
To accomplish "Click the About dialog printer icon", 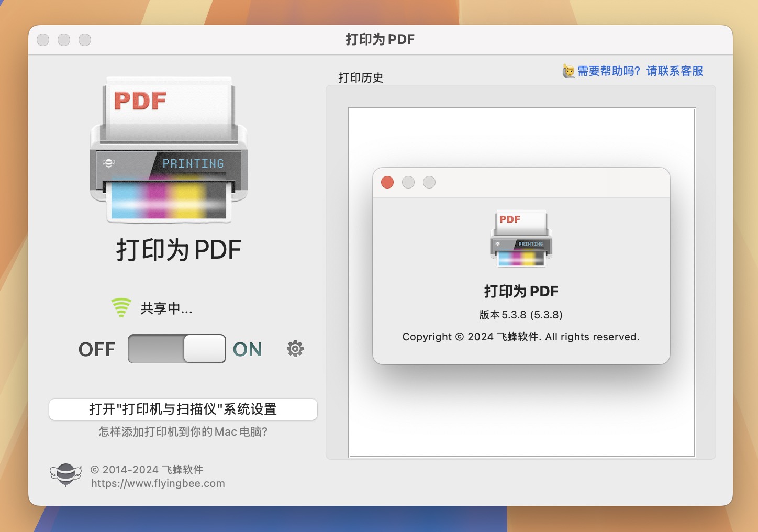I will click(521, 239).
